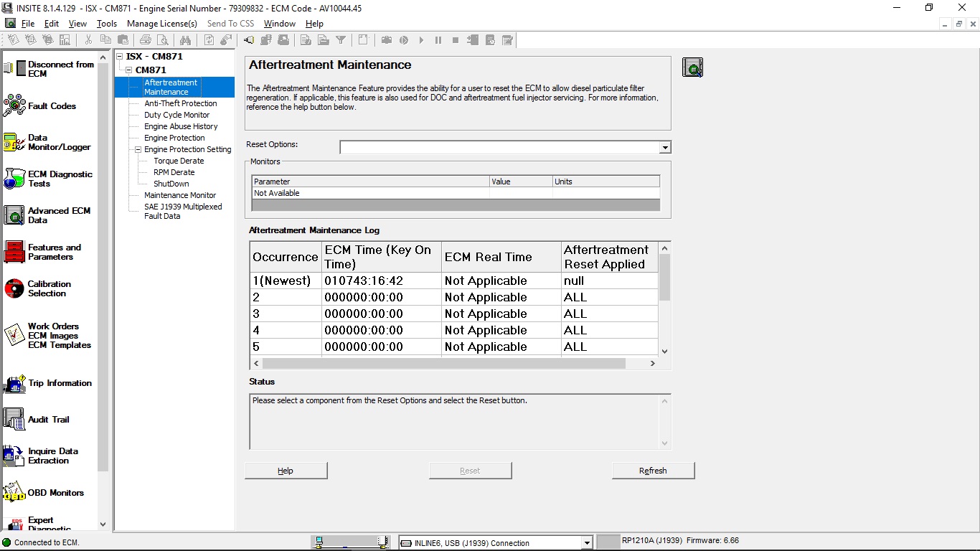Click the Help button below Status
980x551 pixels.
pyautogui.click(x=286, y=471)
